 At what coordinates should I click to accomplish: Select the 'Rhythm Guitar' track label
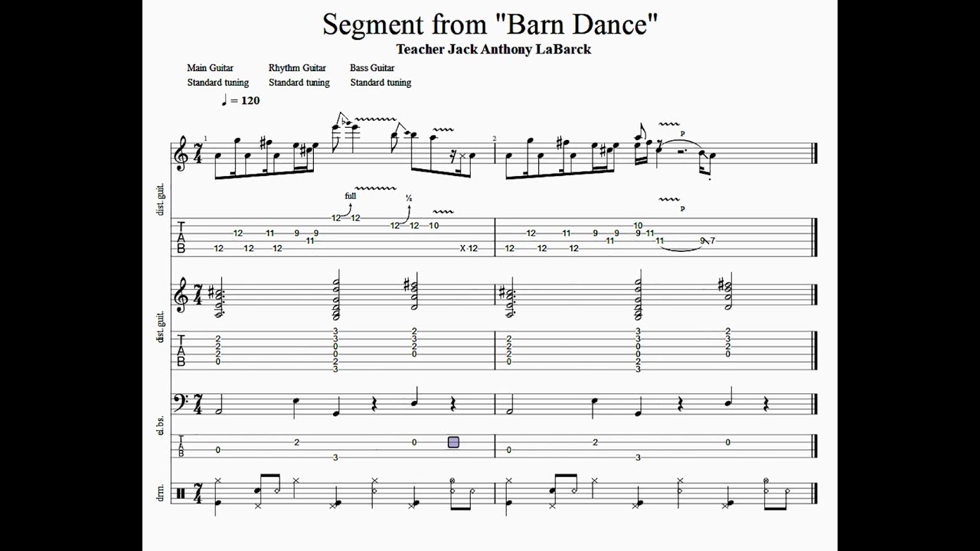(x=297, y=68)
